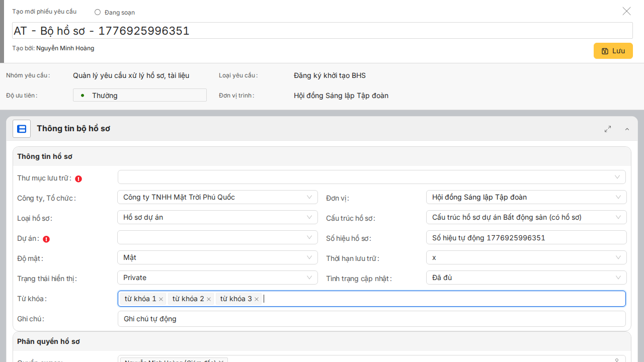
Task: Click the Thư mục lưu trữ error icon
Action: pos(78,178)
